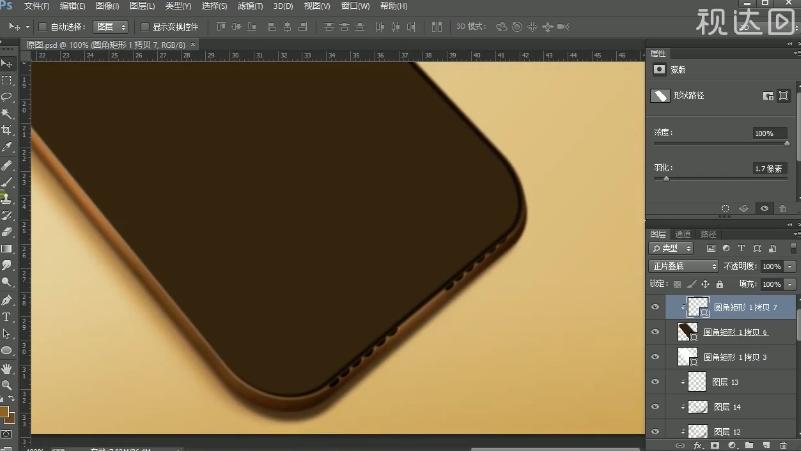Hide the 圆角矩形 1 拷贝 6 layer
Screen dimensions: 801x451
(x=656, y=332)
